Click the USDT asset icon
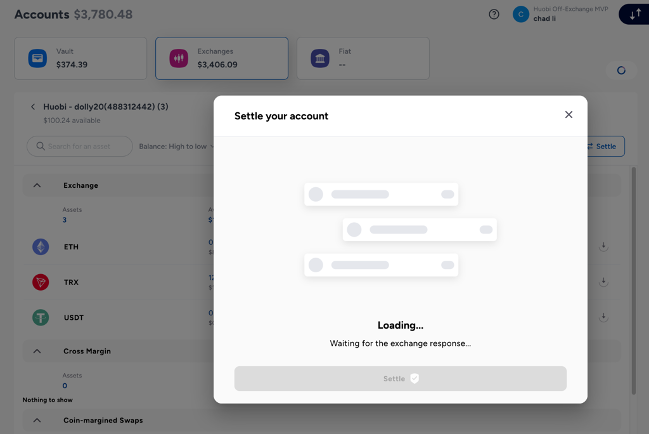This screenshot has height=435, width=650. [41, 317]
